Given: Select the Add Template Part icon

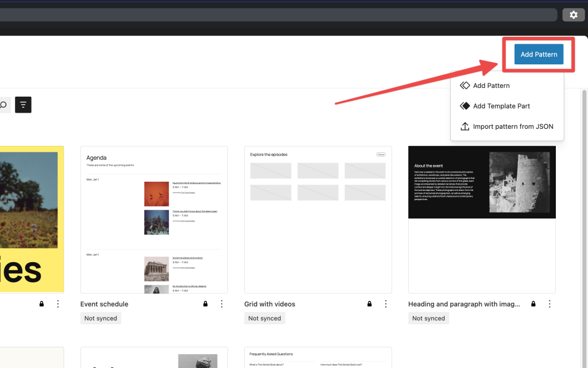Looking at the screenshot, I should click(x=465, y=106).
